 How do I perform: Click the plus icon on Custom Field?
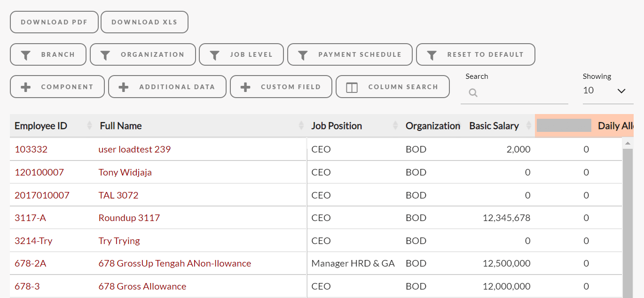245,87
